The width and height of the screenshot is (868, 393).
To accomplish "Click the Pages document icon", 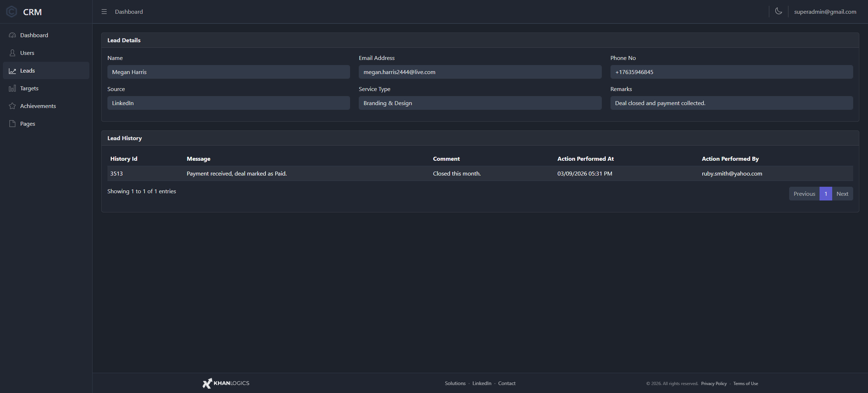I will [12, 124].
